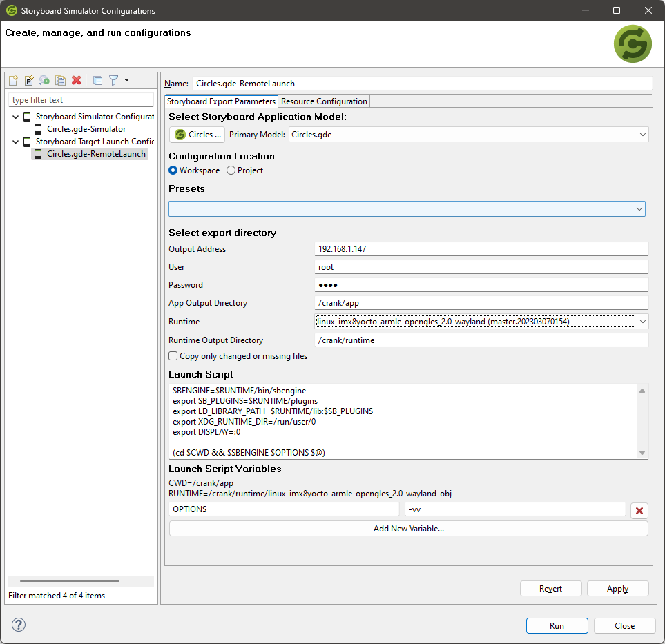Click Add New Variable... button
665x644 pixels.
tap(408, 529)
